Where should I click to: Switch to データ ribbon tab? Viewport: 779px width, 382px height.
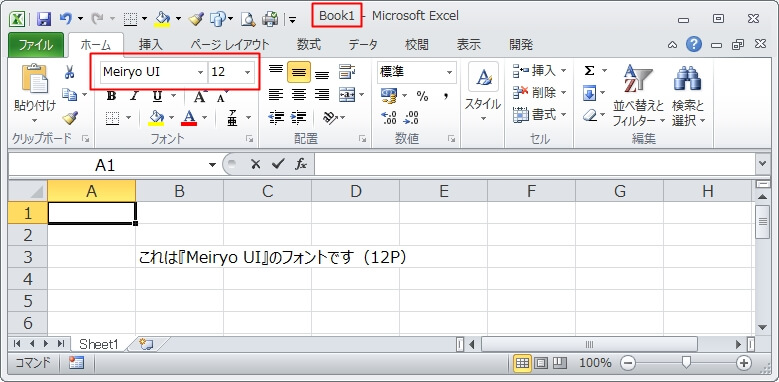coord(363,45)
